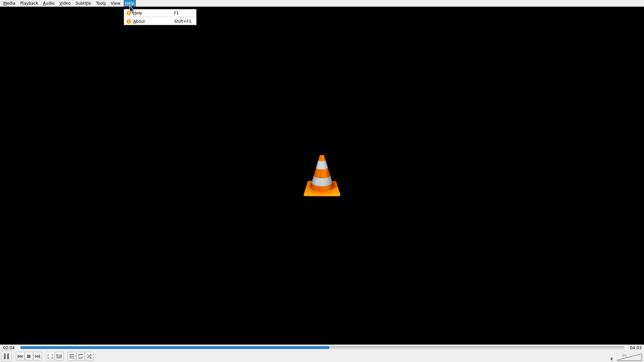The height and width of the screenshot is (362, 644).
Task: Toggle random shuffle playback
Action: [89, 356]
